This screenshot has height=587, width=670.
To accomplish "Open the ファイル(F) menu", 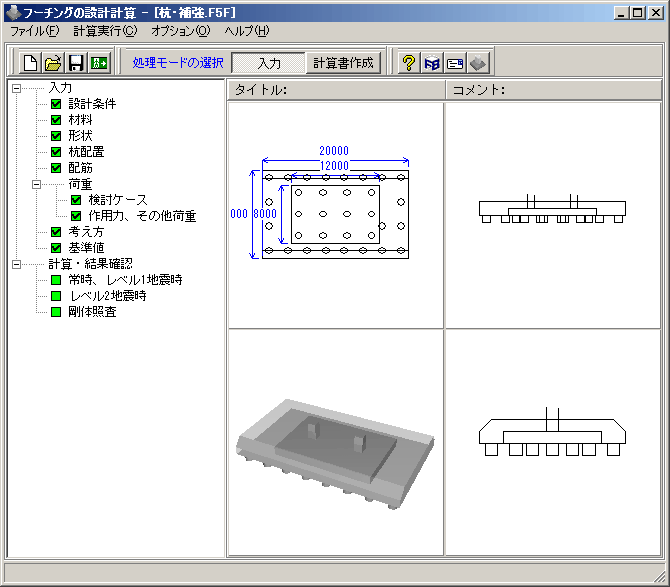I will coord(35,31).
